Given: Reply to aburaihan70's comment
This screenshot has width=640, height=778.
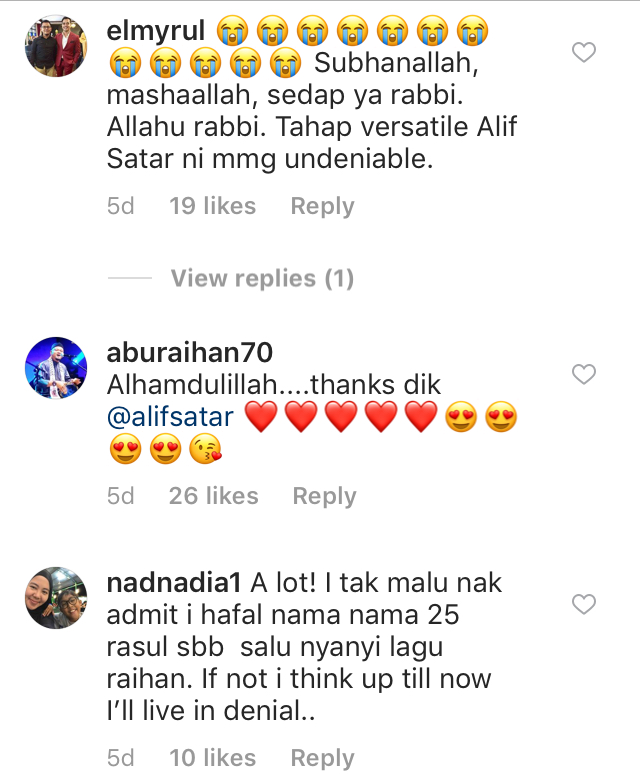Looking at the screenshot, I should click(x=324, y=496).
